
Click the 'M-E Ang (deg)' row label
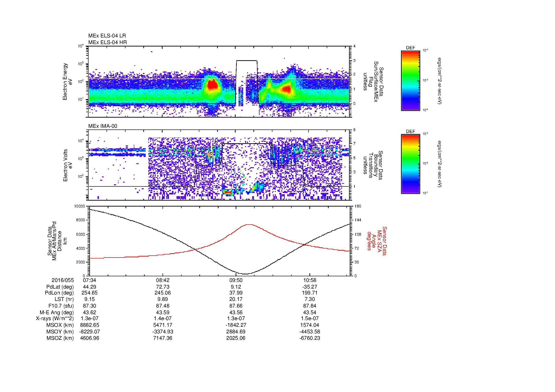(56, 313)
